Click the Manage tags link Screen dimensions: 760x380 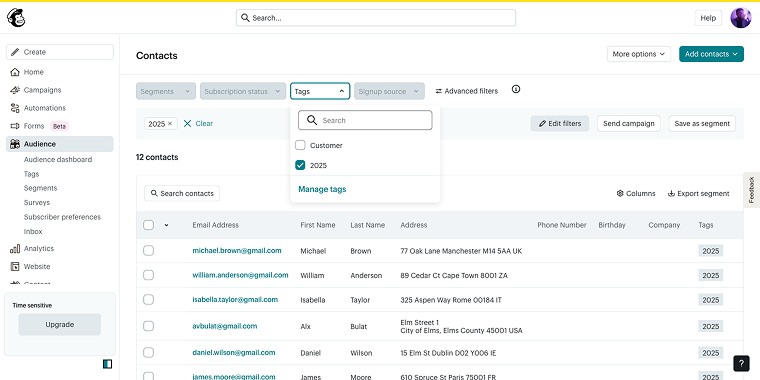tap(322, 189)
